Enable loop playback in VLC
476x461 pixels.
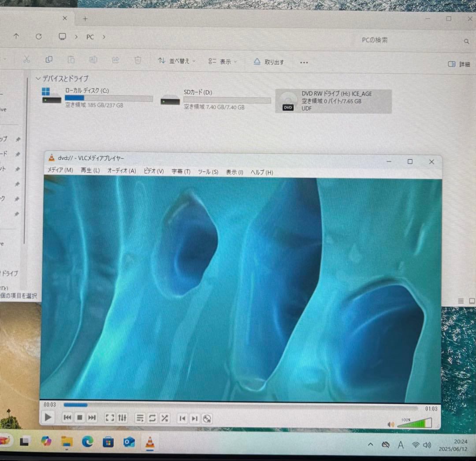point(152,418)
